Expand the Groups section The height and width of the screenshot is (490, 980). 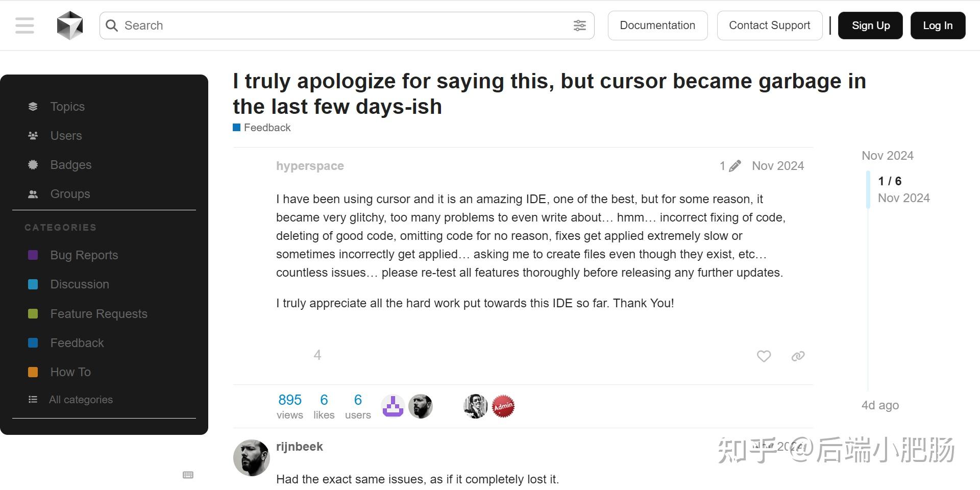pos(69,193)
